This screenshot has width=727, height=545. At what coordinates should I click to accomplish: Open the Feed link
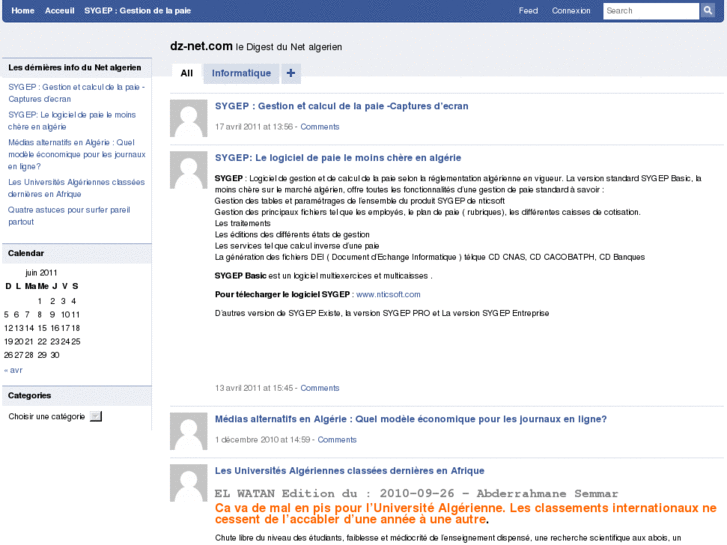pos(528,11)
